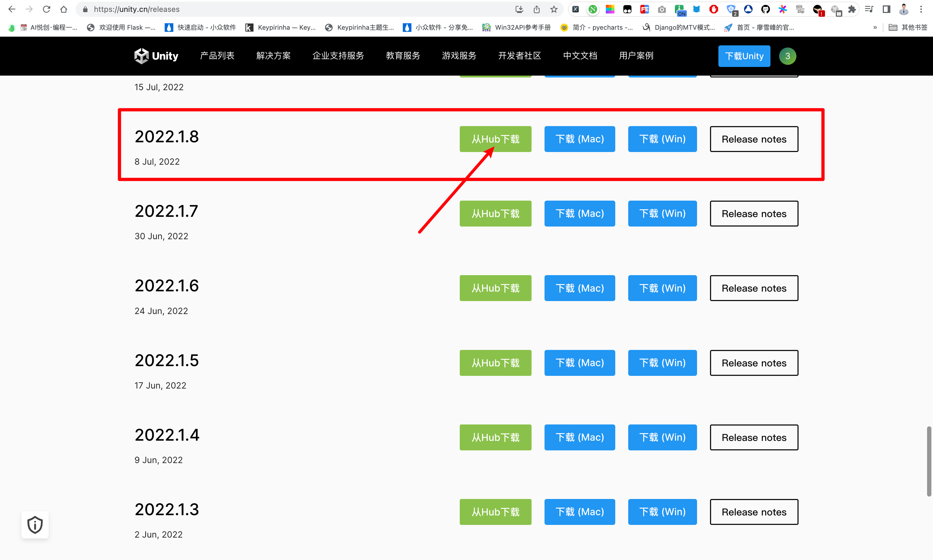933x560 pixels.
Task: Select the date text 9 Jun, 2022
Action: pyautogui.click(x=158, y=460)
